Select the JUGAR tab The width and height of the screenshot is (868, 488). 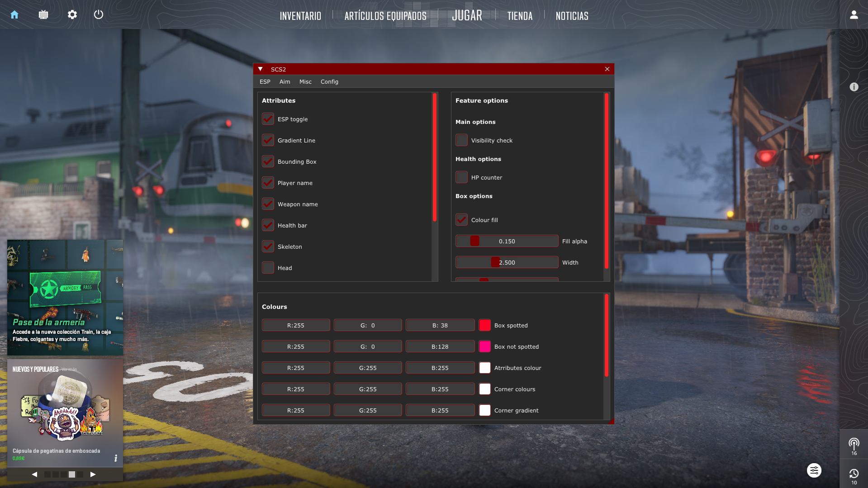click(x=467, y=15)
